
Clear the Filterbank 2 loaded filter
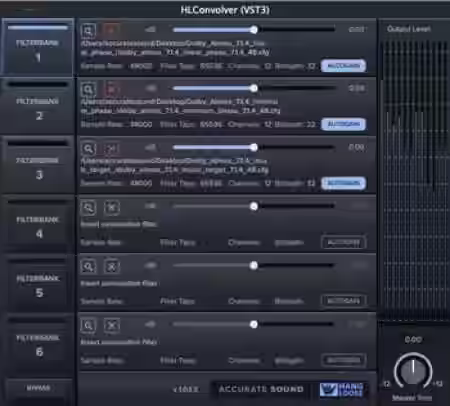(111, 90)
